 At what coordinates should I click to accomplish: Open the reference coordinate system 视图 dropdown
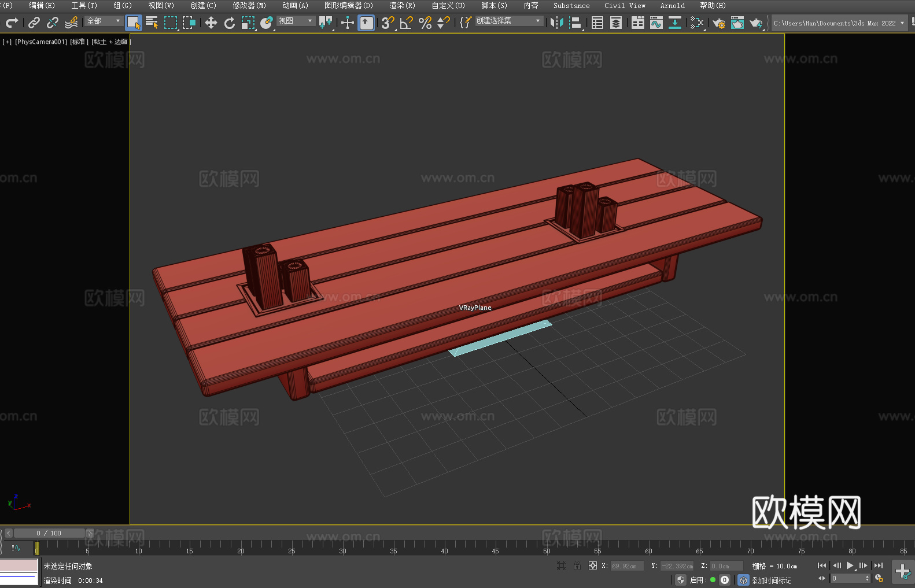point(296,21)
